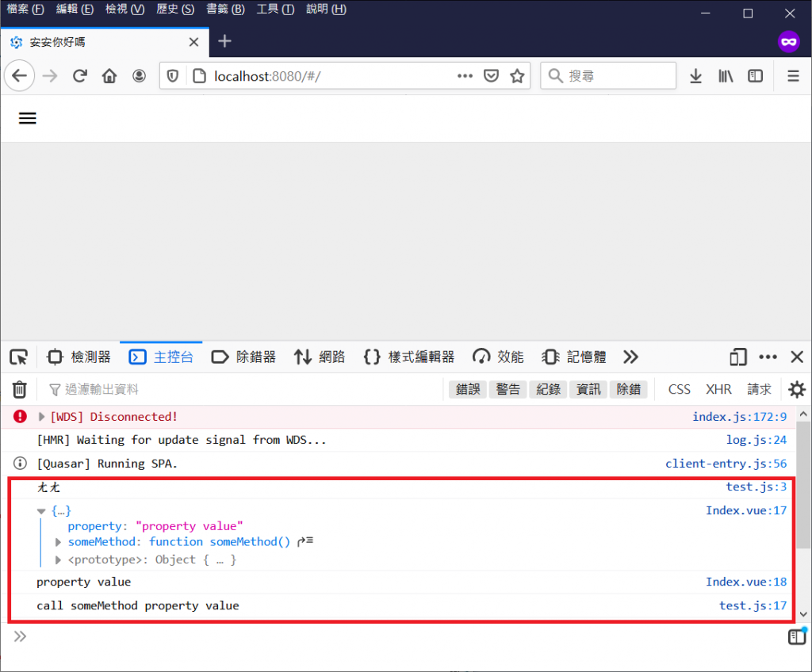The width and height of the screenshot is (812, 672).
Task: Go back to the previous page
Action: [x=20, y=76]
